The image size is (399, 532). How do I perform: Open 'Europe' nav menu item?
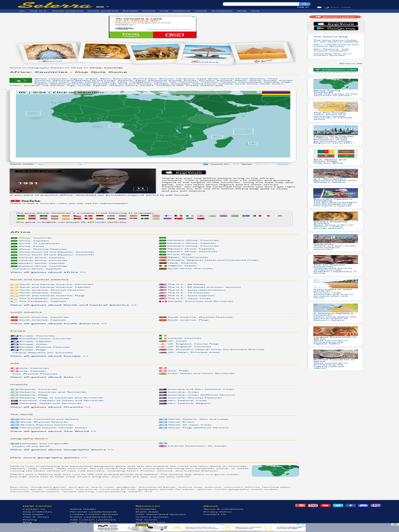pos(130,11)
